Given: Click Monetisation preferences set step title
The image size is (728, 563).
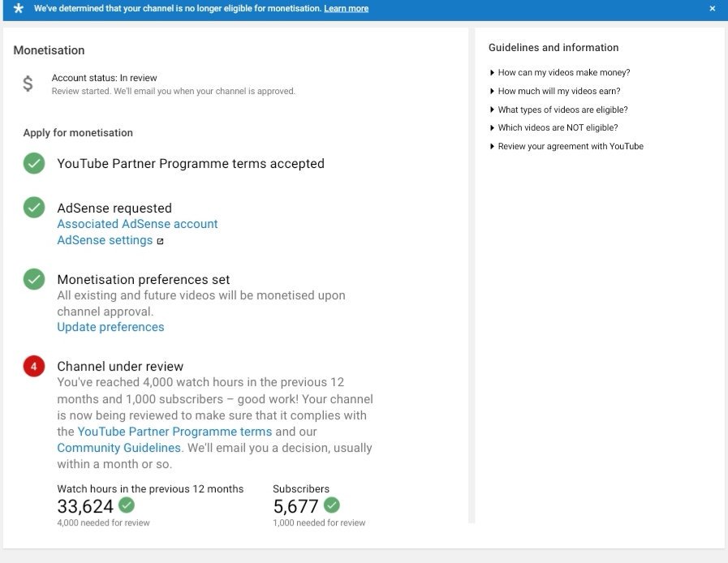Looking at the screenshot, I should [x=144, y=279].
